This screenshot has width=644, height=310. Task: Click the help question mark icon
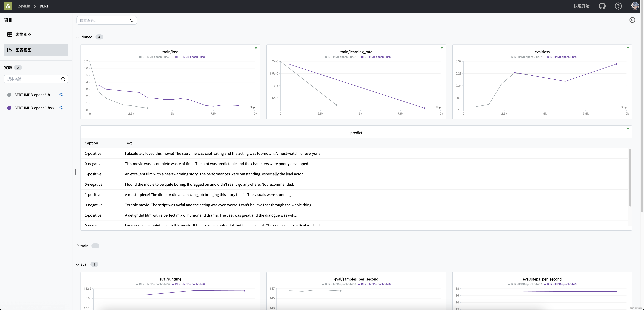tap(618, 6)
